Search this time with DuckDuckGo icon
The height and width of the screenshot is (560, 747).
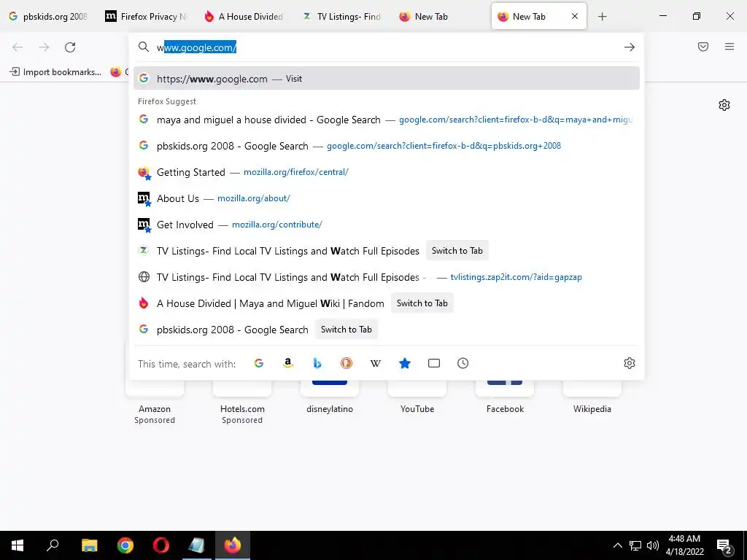point(347,363)
